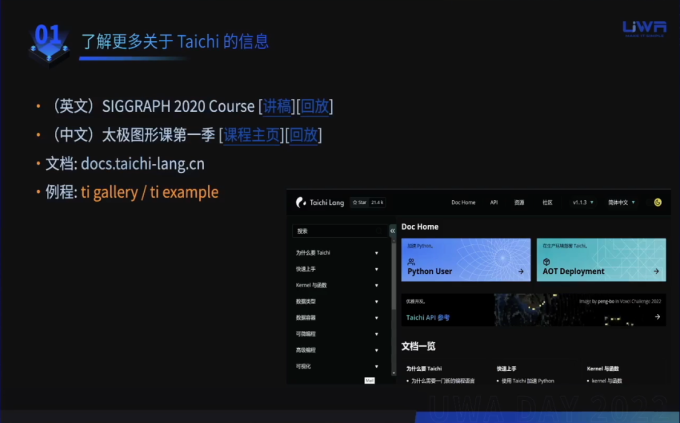Click the 'SIGGRAPH 2020 Course' text

[178, 106]
